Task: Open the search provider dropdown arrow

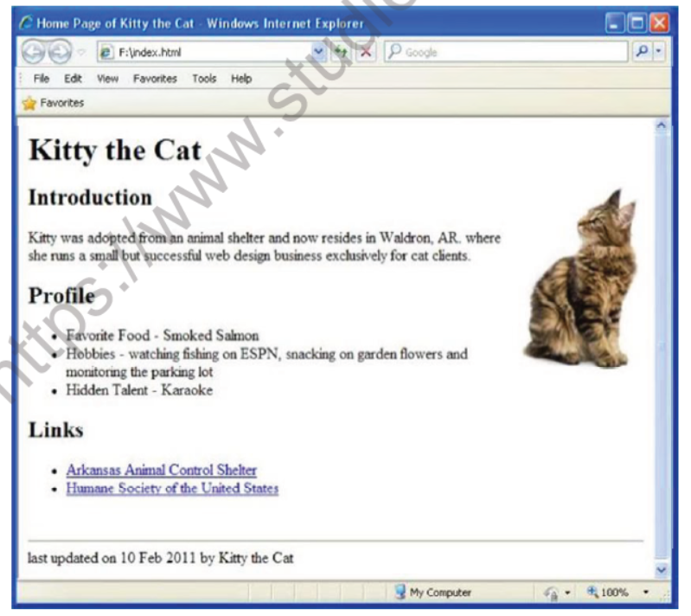Action: coord(658,52)
